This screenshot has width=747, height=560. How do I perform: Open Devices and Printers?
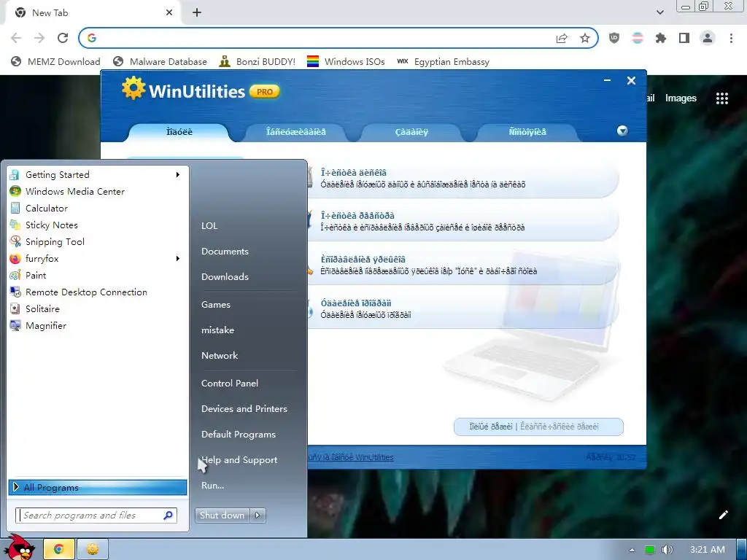[x=244, y=409]
